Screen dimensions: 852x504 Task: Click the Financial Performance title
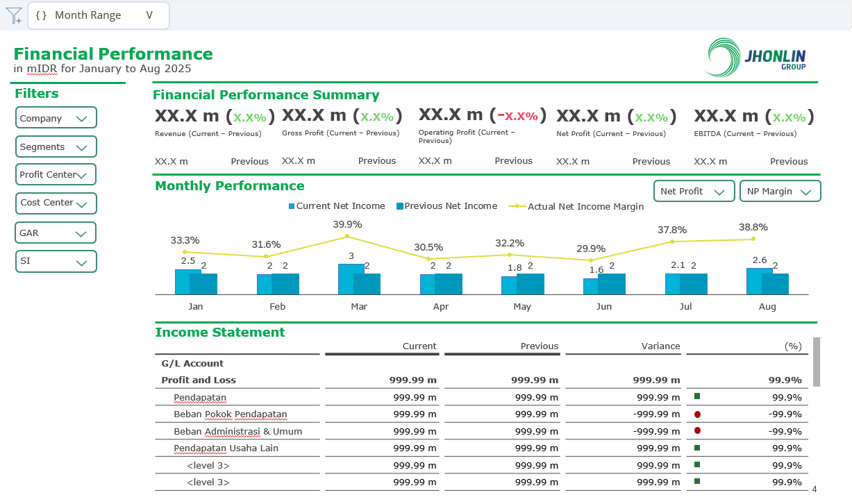pyautogui.click(x=113, y=54)
